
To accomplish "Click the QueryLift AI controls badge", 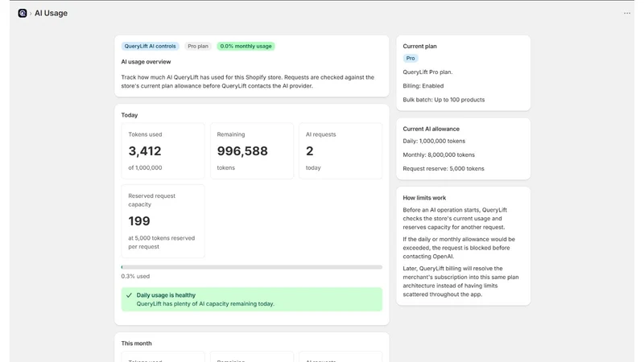I will 150,46.
